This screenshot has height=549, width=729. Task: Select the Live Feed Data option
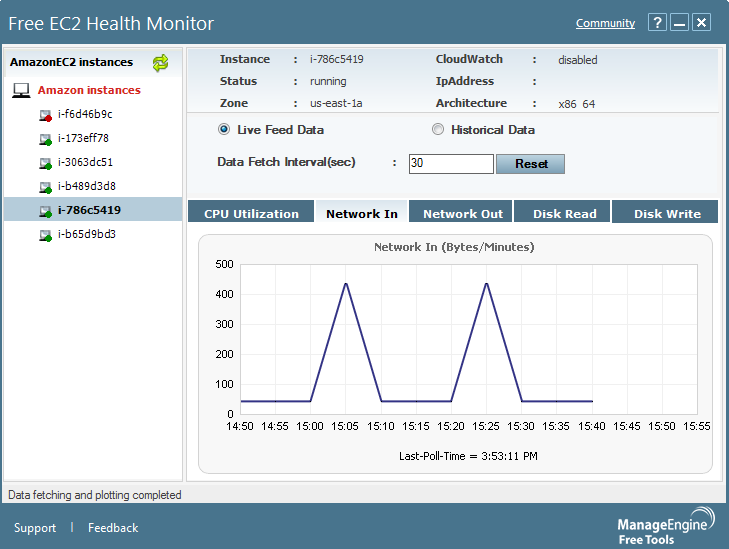(224, 129)
